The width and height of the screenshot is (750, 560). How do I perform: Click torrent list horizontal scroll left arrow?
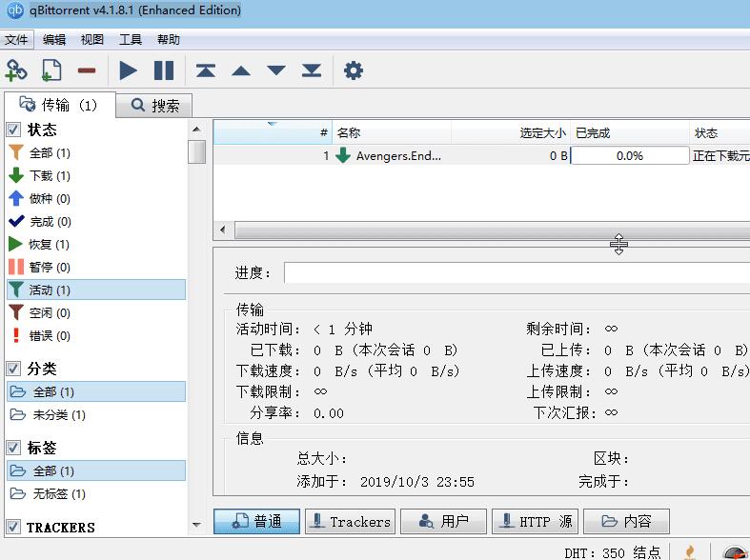coord(223,230)
